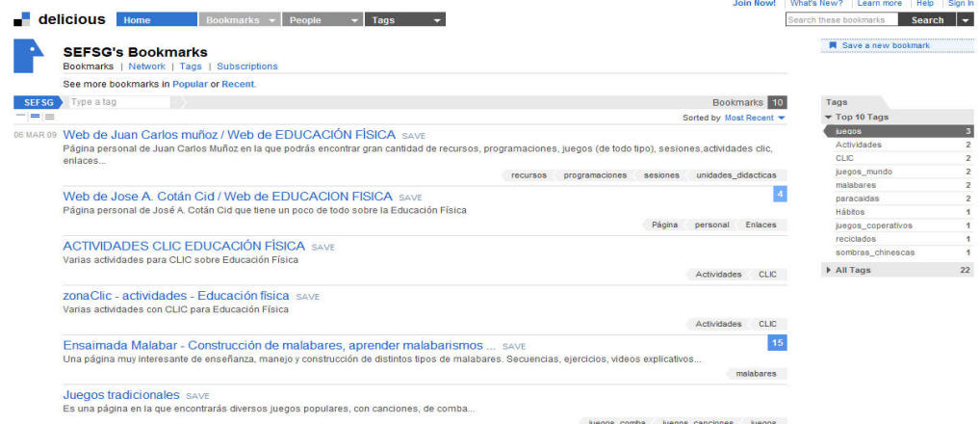Viewport: 980px width, 424px height.
Task: Click SAVE next to zonaClic bookmark
Action: click(x=307, y=297)
